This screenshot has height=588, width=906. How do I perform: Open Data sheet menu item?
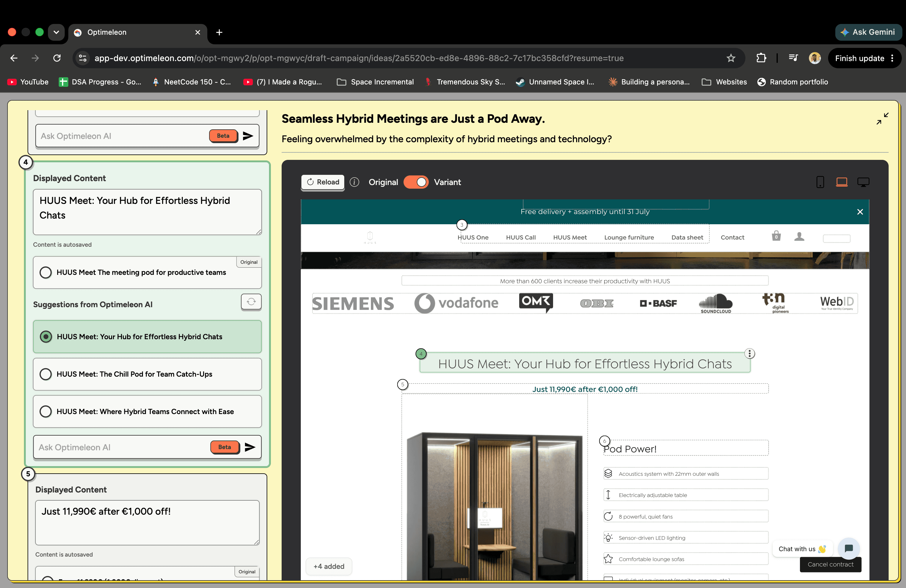pyautogui.click(x=687, y=237)
